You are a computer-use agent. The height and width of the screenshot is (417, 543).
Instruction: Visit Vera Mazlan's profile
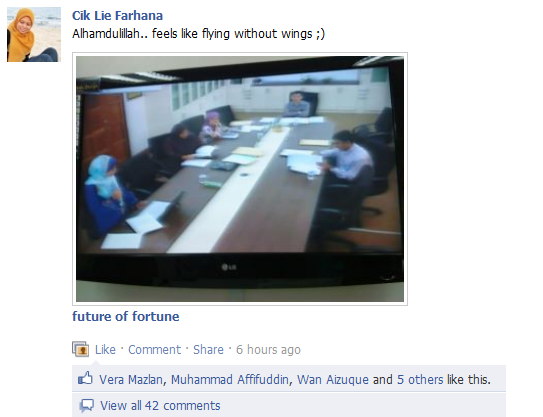point(131,380)
